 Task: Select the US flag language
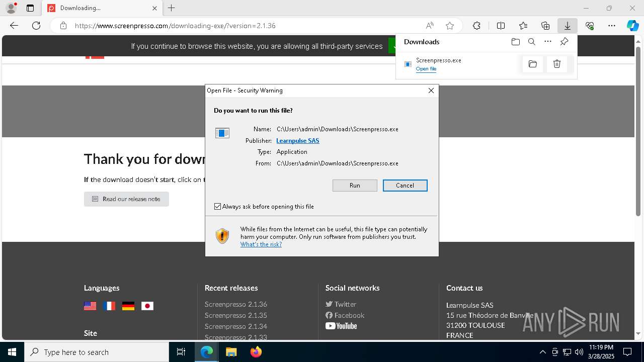[90, 306]
